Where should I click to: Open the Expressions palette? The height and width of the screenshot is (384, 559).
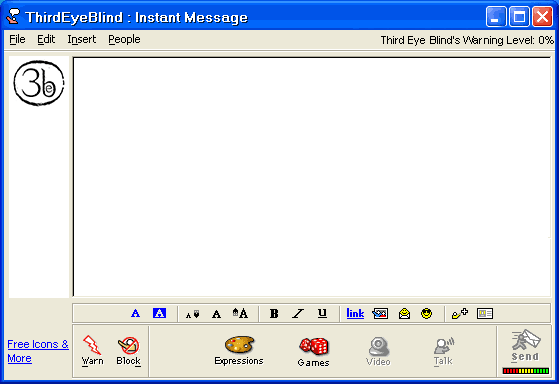click(239, 351)
